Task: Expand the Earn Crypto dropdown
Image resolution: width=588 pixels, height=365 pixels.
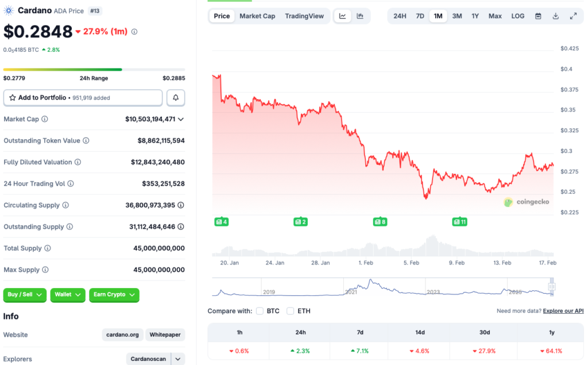Action: click(114, 295)
